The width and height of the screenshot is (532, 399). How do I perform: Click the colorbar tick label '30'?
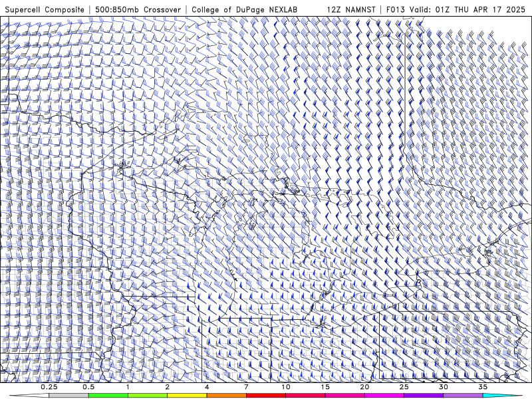pos(443,387)
